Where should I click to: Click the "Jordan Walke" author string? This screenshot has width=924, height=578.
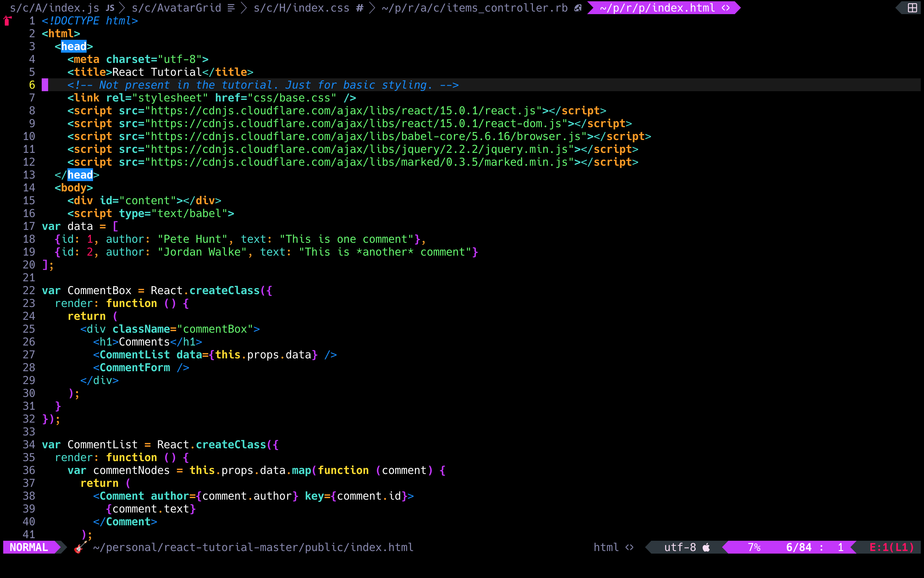click(202, 252)
